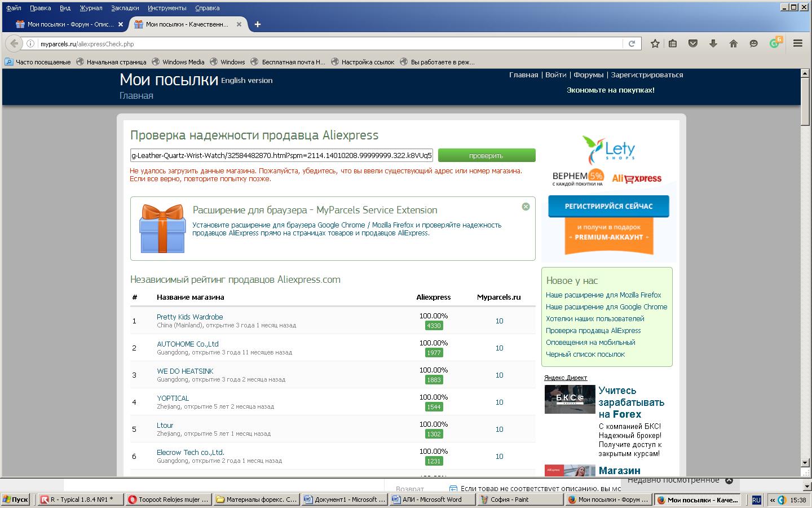The image size is (812, 508).
Task: Open the bookmarks list icon in toolbar
Action: click(x=673, y=43)
